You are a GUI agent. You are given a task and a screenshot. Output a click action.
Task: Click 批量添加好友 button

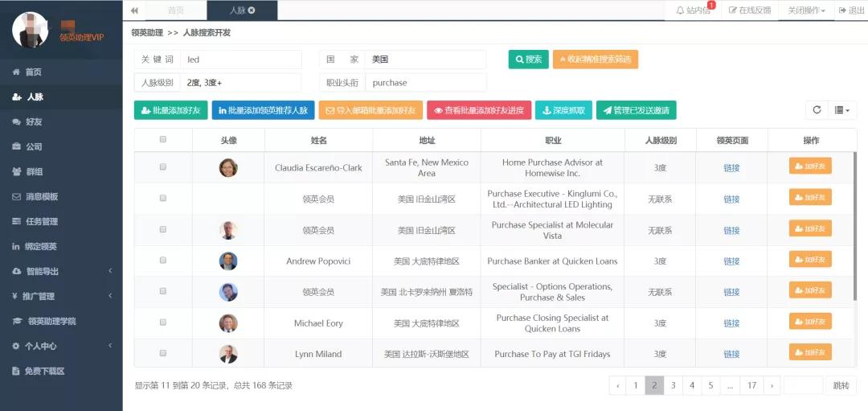(x=171, y=110)
